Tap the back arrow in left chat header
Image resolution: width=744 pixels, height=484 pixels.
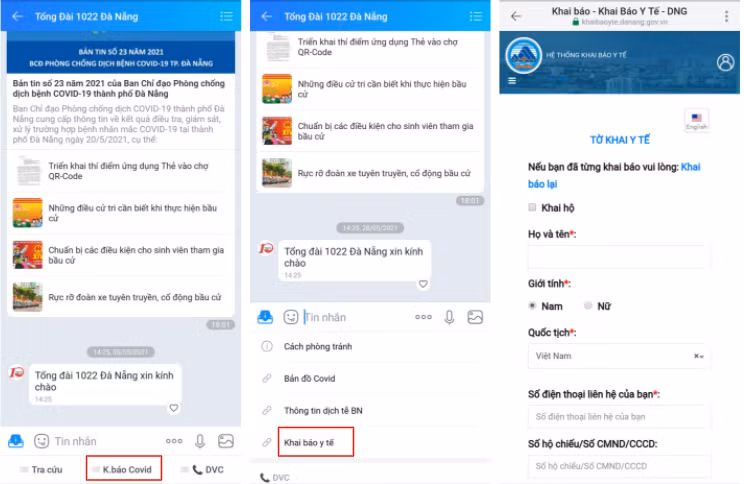[x=17, y=16]
